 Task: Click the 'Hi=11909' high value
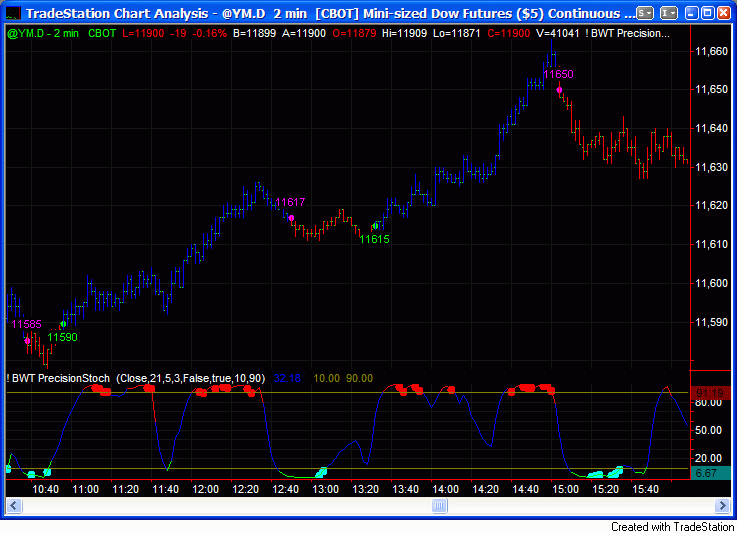[x=405, y=33]
